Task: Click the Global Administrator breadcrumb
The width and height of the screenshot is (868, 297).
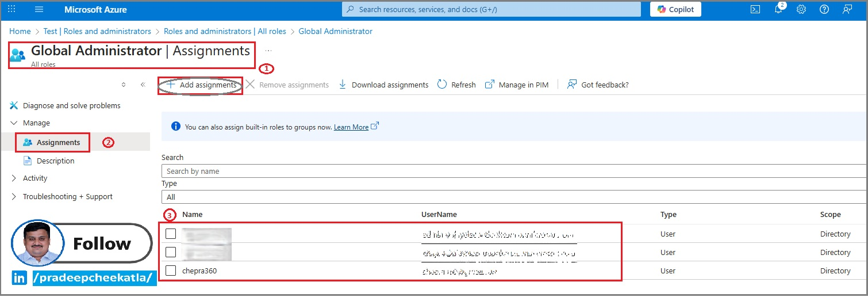Action: click(x=336, y=31)
